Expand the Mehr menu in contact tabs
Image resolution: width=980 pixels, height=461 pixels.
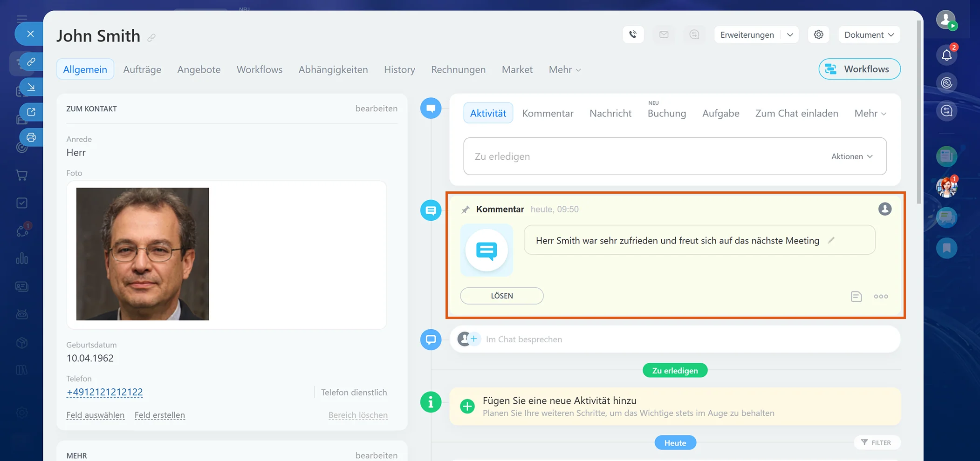point(564,69)
